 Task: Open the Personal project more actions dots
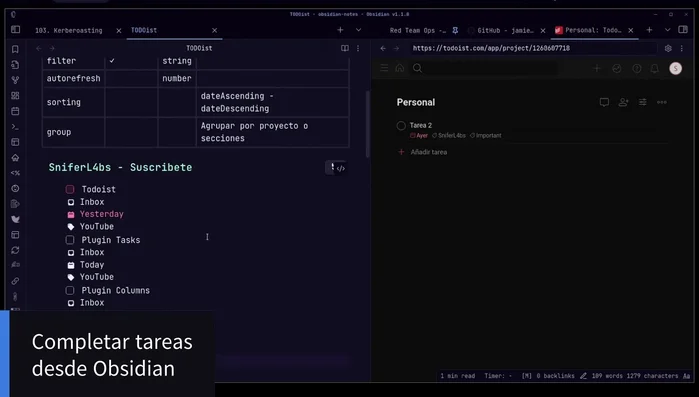click(662, 102)
